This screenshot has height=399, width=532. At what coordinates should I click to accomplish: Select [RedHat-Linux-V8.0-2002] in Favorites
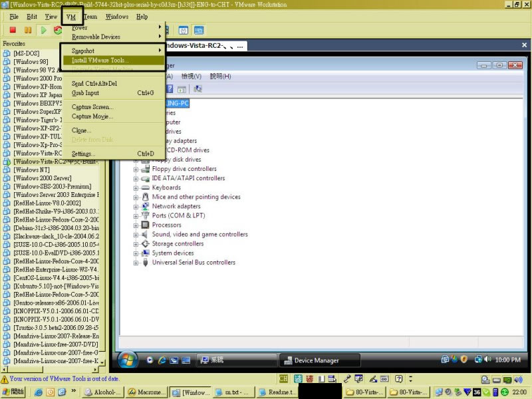47,203
